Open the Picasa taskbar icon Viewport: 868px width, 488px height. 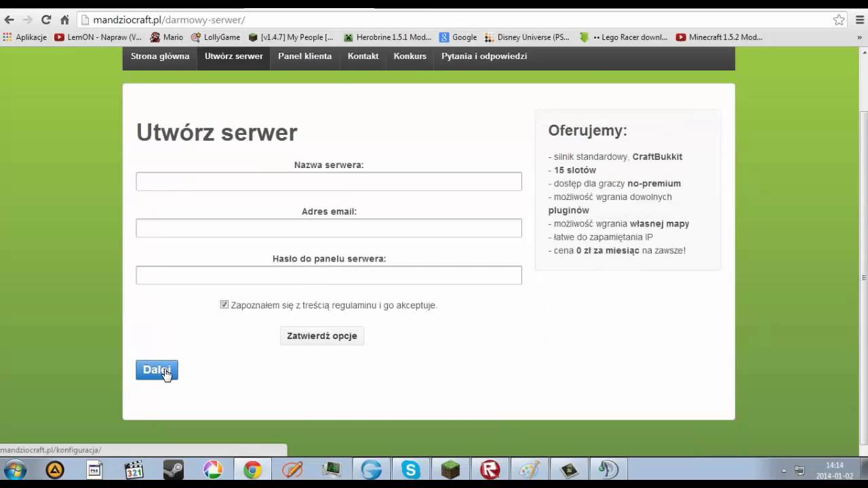coord(213,470)
